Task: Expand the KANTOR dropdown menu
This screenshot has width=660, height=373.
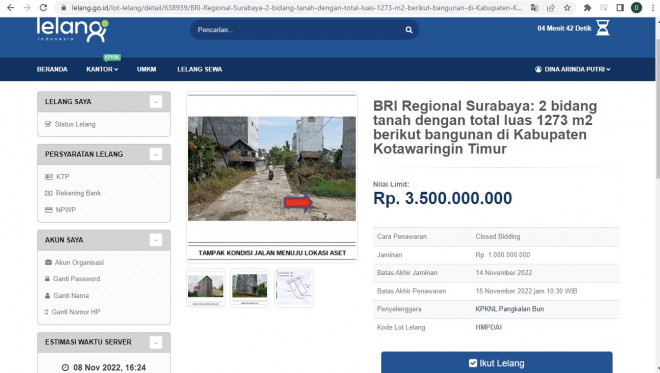Action: coord(102,69)
